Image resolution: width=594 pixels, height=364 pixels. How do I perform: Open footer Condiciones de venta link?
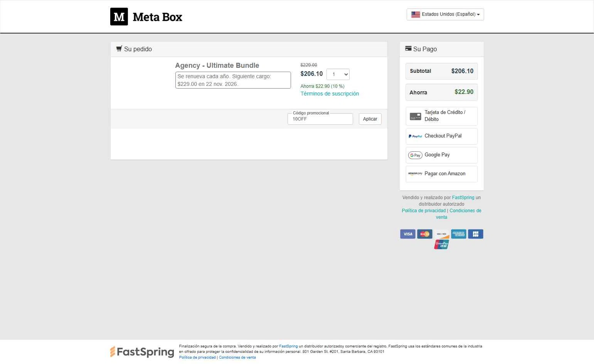(237, 357)
